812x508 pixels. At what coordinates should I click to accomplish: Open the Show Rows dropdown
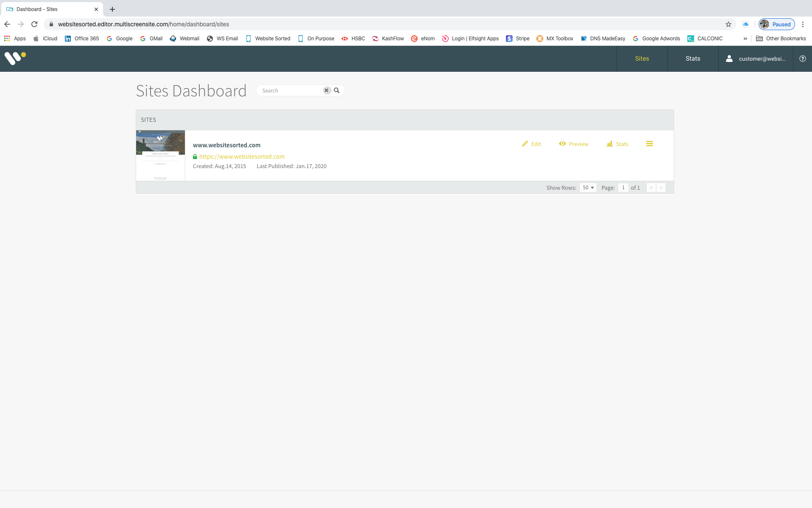588,187
